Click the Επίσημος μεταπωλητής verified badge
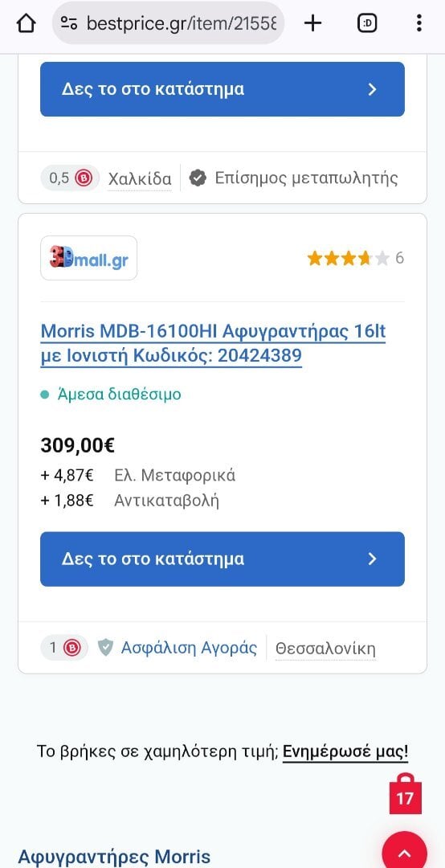Viewport: 445px width, 868px height. pyautogui.click(x=293, y=178)
